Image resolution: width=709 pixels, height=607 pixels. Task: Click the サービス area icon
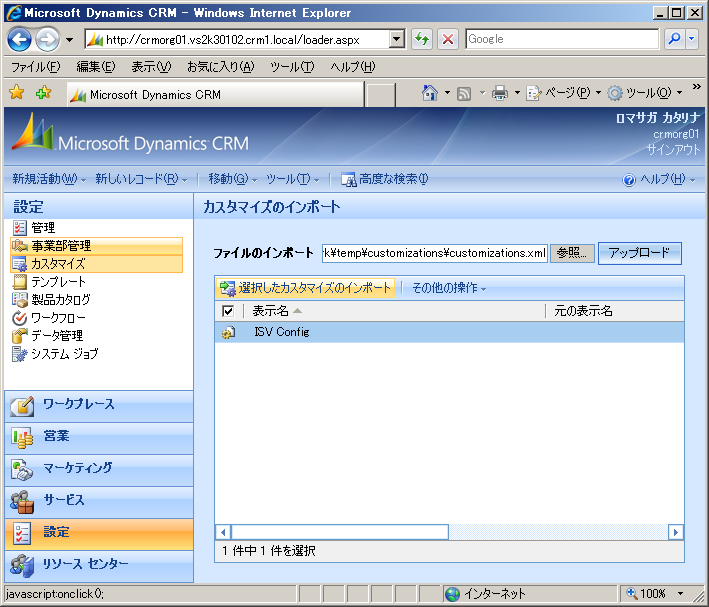pos(22,502)
